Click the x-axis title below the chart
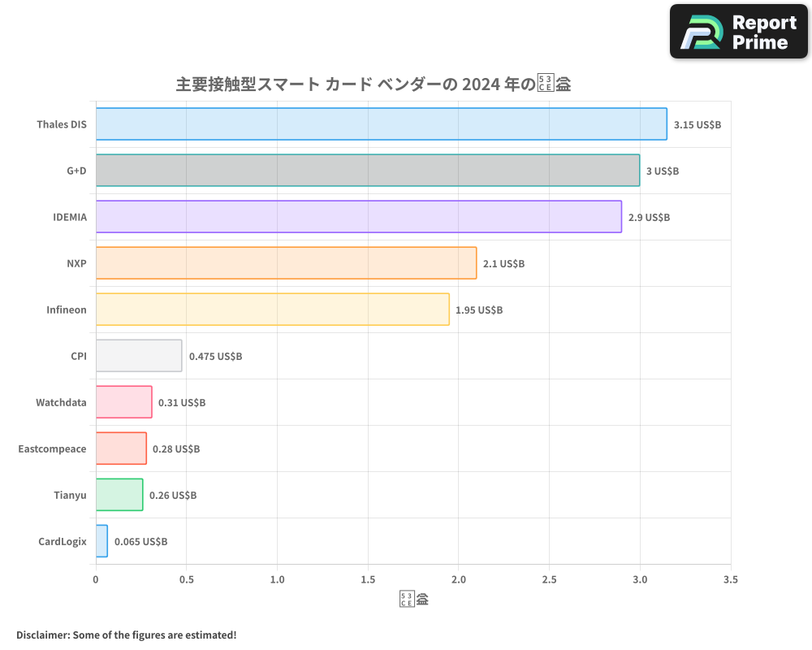This screenshot has width=812, height=650. click(413, 598)
